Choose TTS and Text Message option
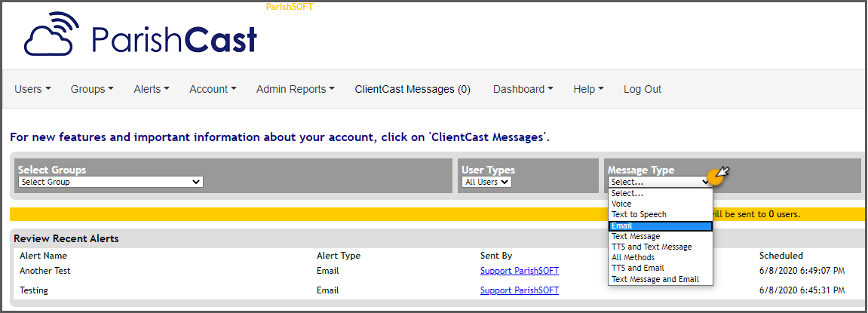 [x=660, y=247]
